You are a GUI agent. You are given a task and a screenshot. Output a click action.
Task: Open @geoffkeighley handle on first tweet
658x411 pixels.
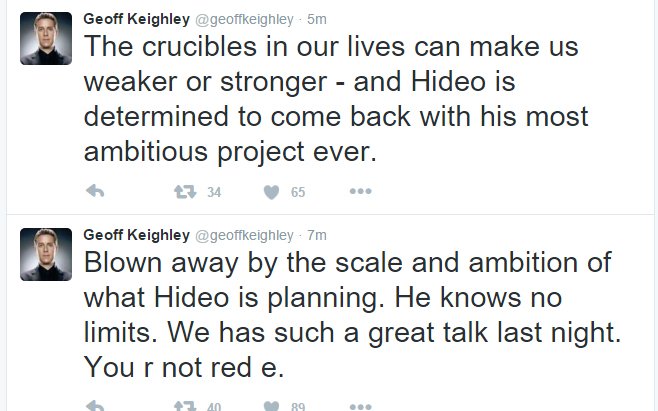pyautogui.click(x=244, y=20)
